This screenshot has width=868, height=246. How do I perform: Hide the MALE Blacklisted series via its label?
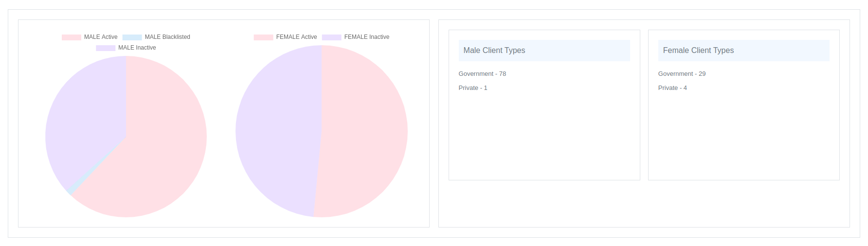[x=167, y=37]
